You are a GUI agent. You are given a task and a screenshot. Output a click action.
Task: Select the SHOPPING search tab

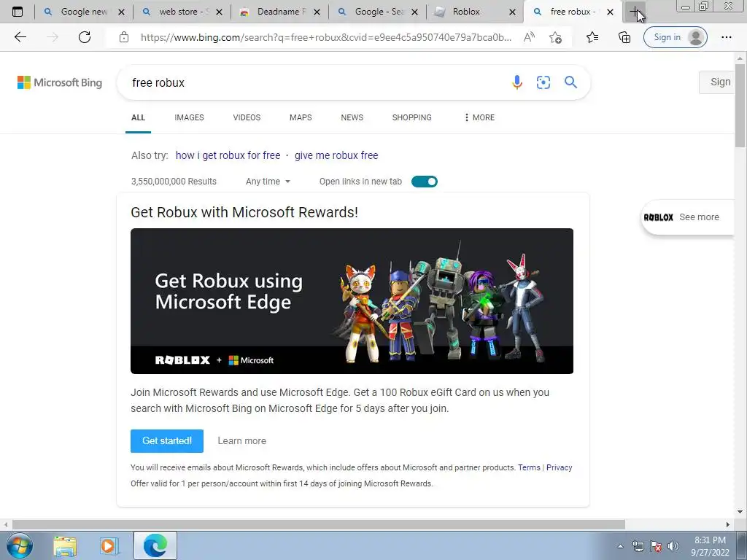412,117
